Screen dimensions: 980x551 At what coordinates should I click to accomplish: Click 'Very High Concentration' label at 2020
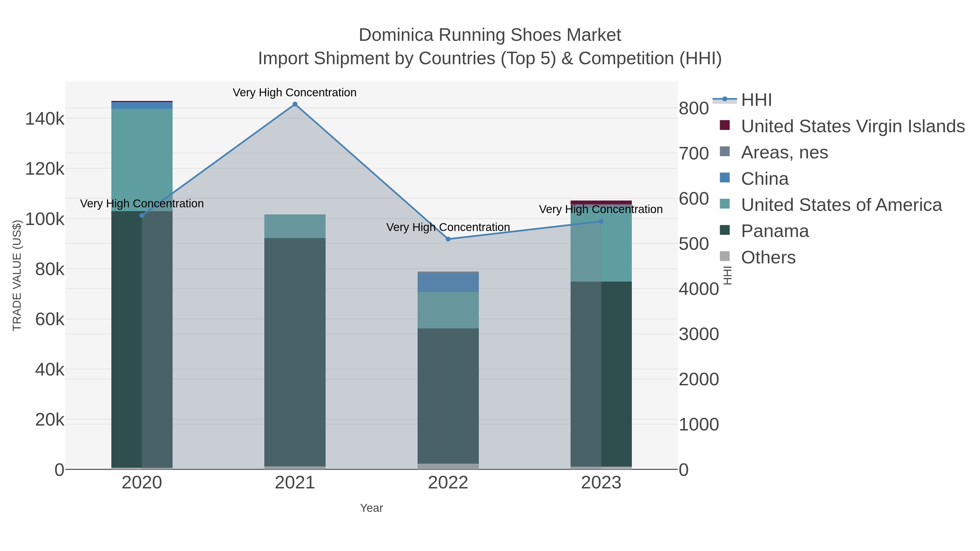[142, 204]
